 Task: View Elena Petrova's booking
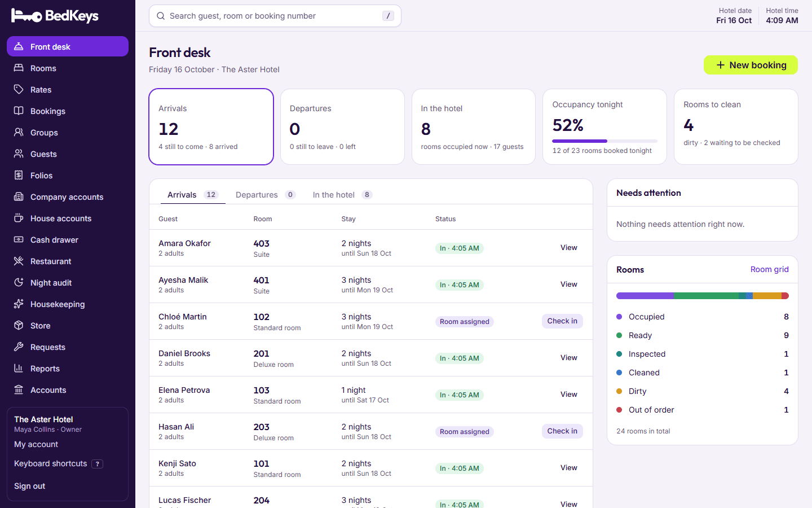click(568, 395)
